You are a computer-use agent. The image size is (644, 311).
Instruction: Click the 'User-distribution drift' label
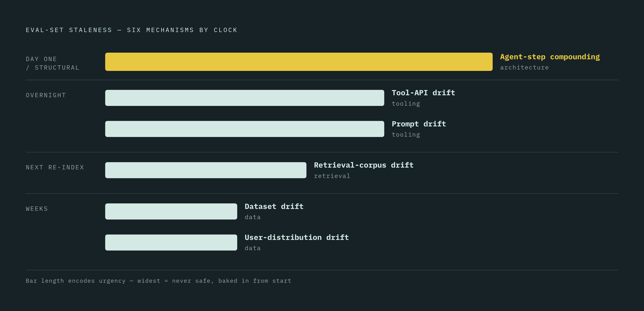(296, 237)
